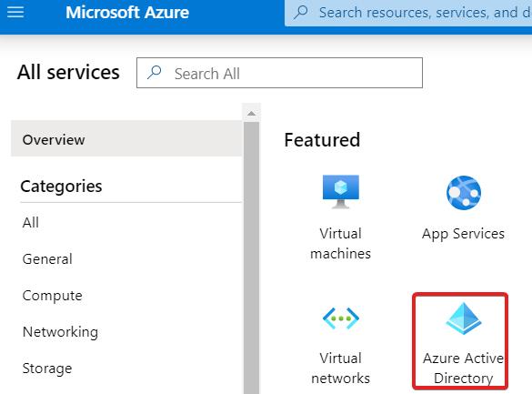The width and height of the screenshot is (532, 394).
Task: Choose the All category
Action: point(31,223)
